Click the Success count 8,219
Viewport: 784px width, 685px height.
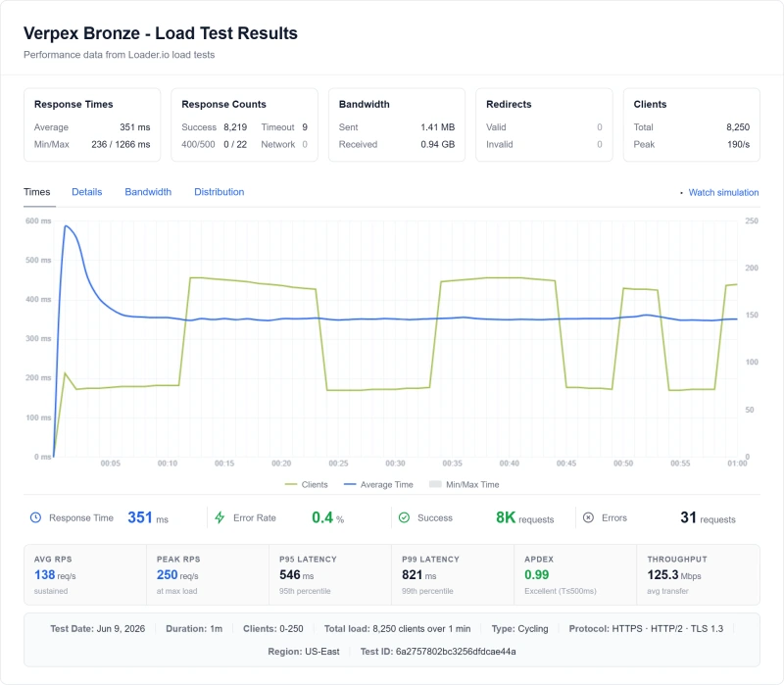point(235,127)
